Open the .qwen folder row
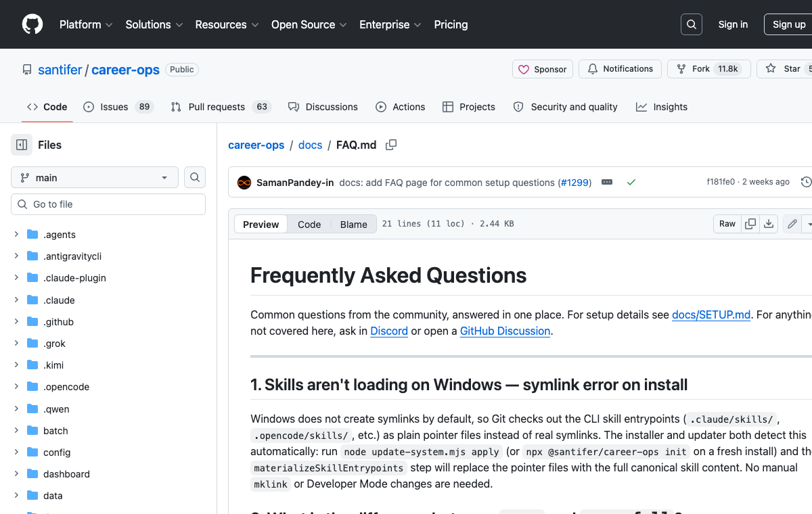The image size is (812, 514). pyautogui.click(x=108, y=409)
